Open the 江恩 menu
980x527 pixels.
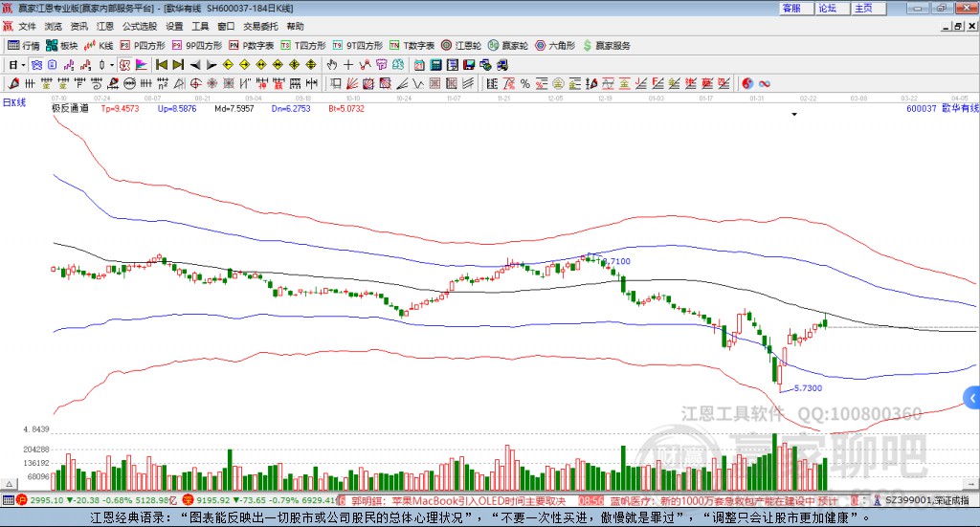click(105, 26)
